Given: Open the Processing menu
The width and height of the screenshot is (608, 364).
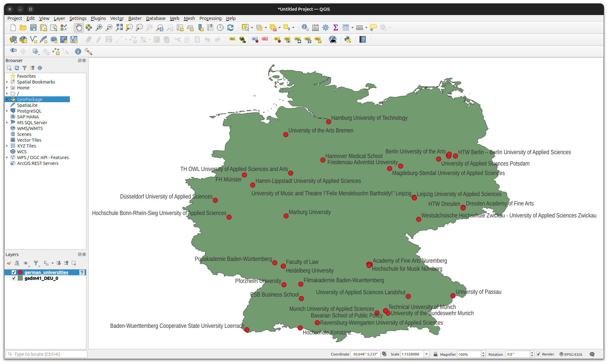Looking at the screenshot, I should (210, 18).
